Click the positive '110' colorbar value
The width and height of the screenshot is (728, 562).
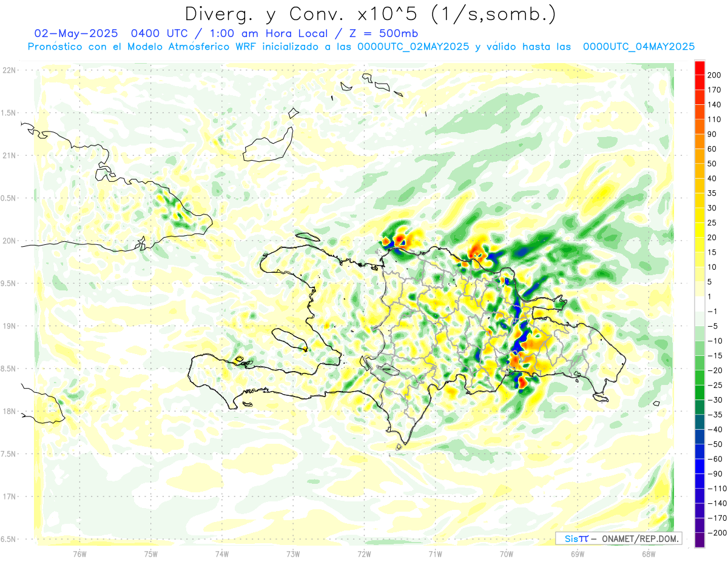tap(715, 119)
